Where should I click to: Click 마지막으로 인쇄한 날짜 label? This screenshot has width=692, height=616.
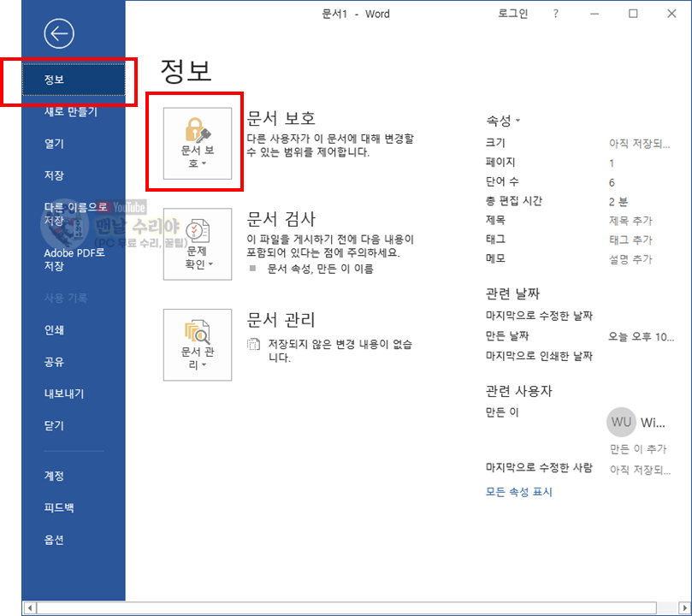[539, 356]
